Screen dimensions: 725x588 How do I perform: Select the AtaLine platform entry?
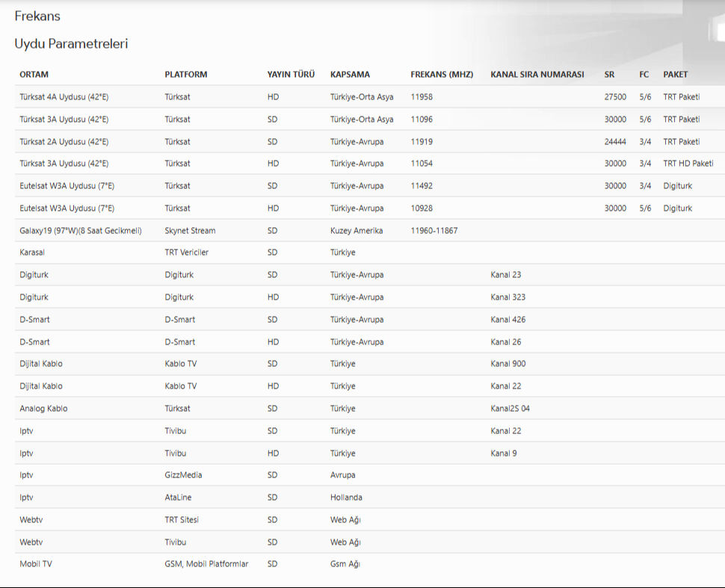point(179,498)
